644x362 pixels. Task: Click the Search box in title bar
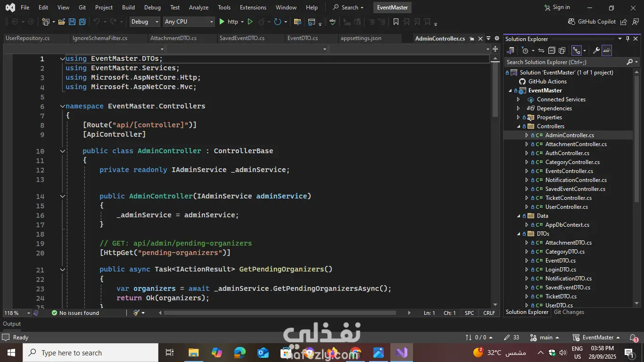(x=348, y=8)
